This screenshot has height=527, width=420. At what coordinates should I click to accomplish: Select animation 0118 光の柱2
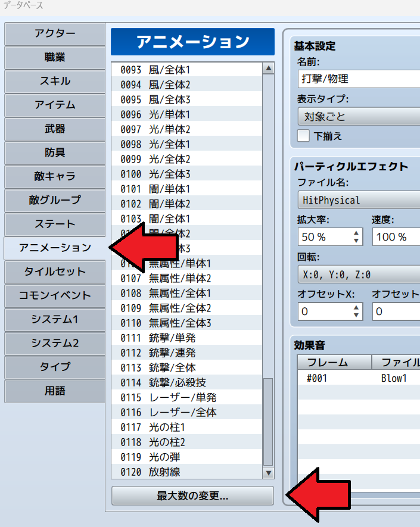[186, 442]
